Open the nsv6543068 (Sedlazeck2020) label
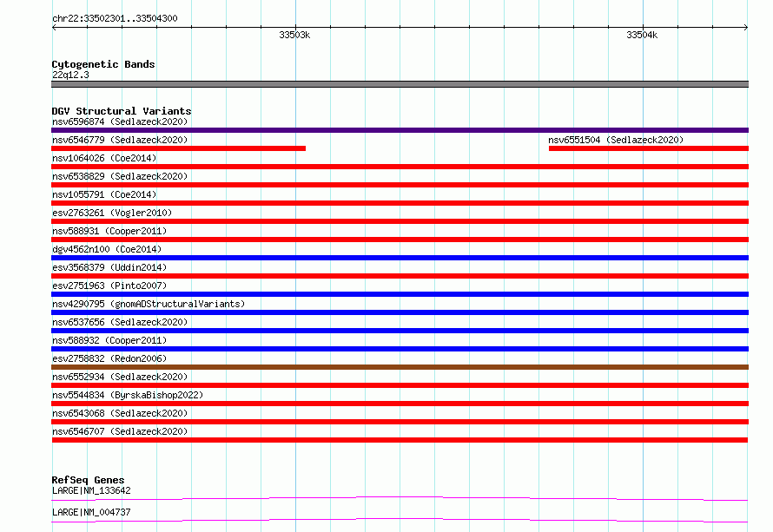Viewport: 773px width, 532px height. 120,413
